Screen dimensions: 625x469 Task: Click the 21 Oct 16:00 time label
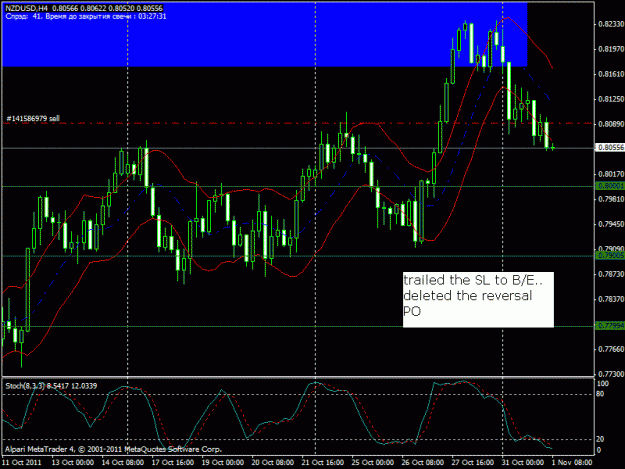pos(323,462)
